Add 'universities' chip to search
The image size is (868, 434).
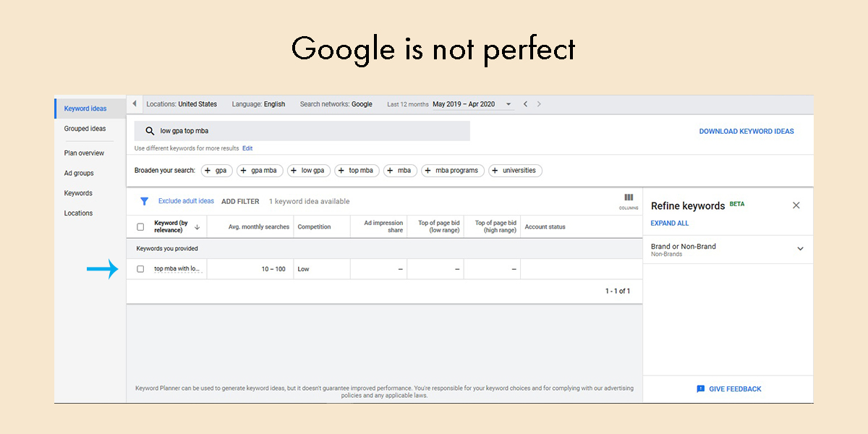(516, 171)
